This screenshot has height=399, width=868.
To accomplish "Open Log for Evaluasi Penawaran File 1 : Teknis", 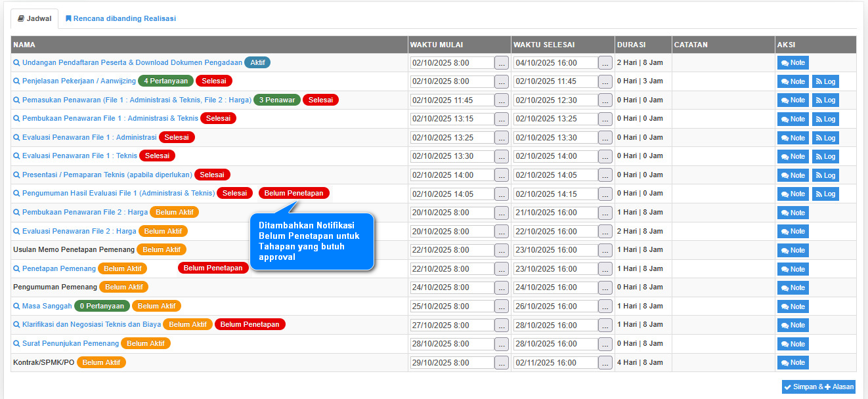I will pyautogui.click(x=825, y=157).
